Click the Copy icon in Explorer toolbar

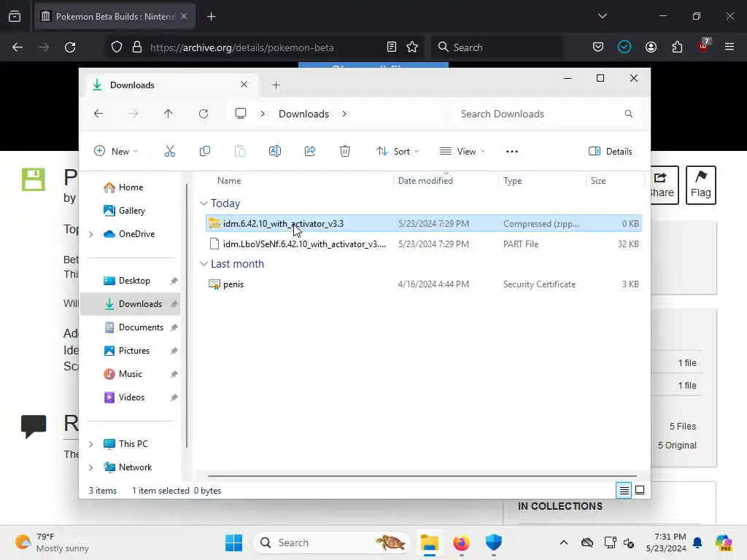pyautogui.click(x=205, y=152)
